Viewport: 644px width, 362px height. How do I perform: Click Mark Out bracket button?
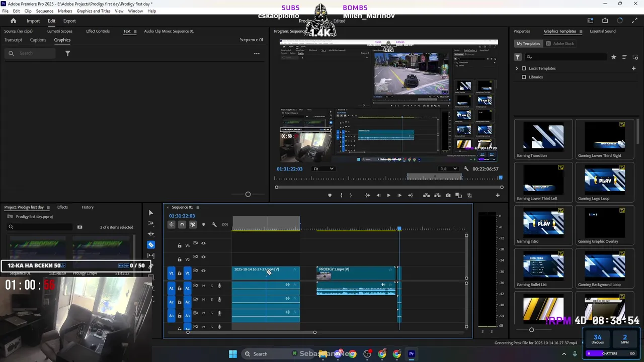(x=351, y=195)
